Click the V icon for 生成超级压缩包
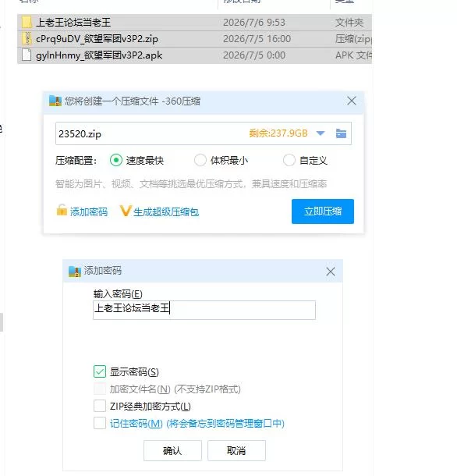This screenshot has height=476, width=457. 126,211
